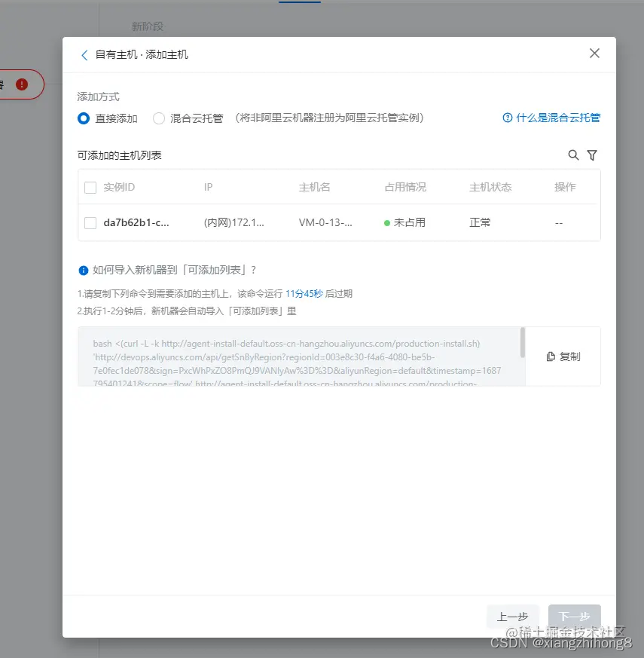
Task: Copy the command with 复制 button
Action: click(563, 357)
